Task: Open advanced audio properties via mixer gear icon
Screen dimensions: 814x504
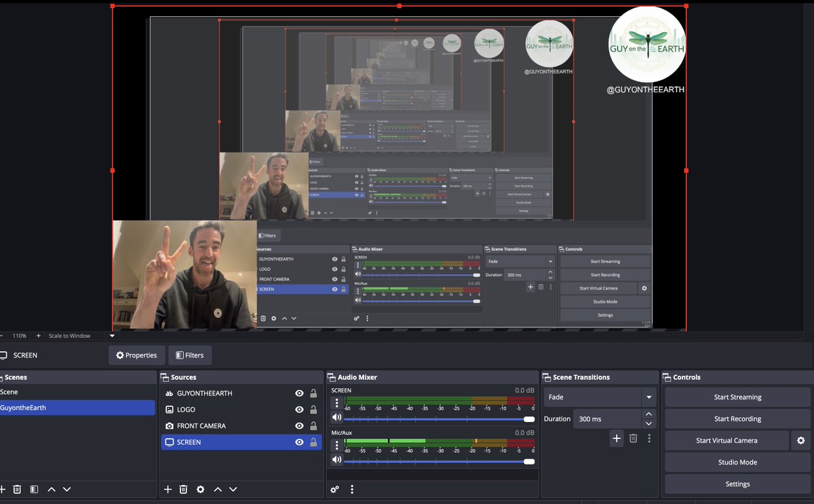Action: pos(334,489)
